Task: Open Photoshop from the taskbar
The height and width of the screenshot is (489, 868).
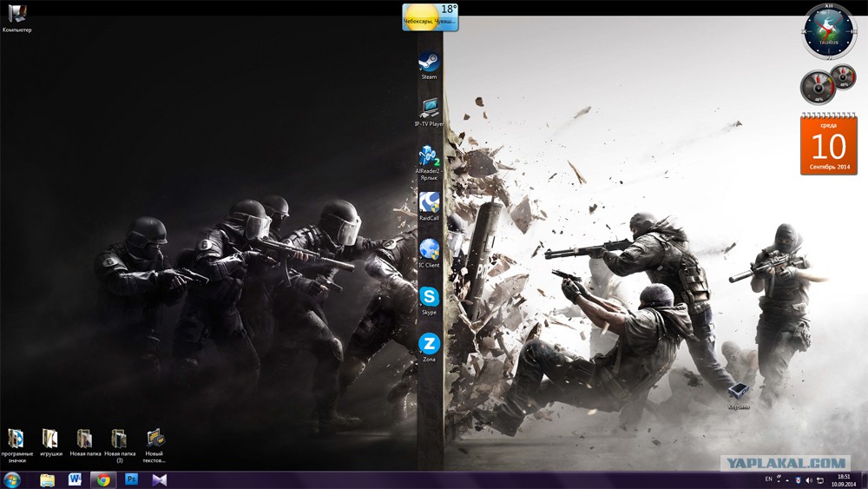Action: [x=131, y=479]
